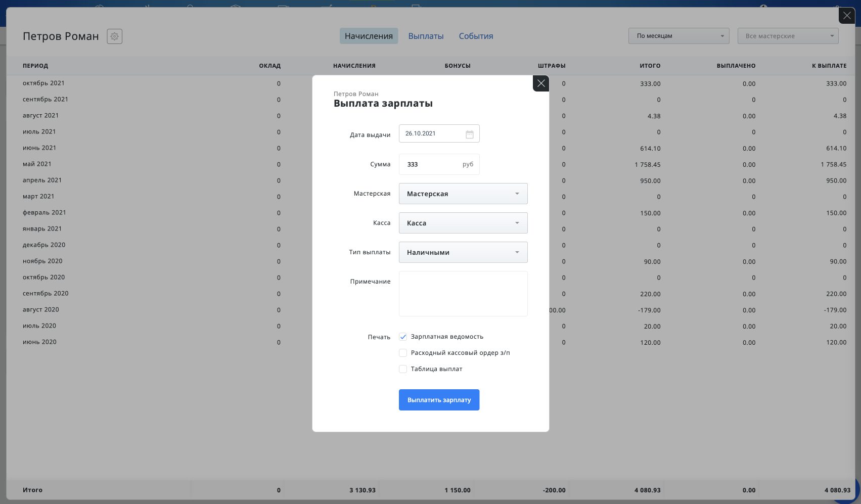Screen dimensions: 861x504
Task: Click the НАЧИСЛЕНИЯ column header
Action: 354,66
